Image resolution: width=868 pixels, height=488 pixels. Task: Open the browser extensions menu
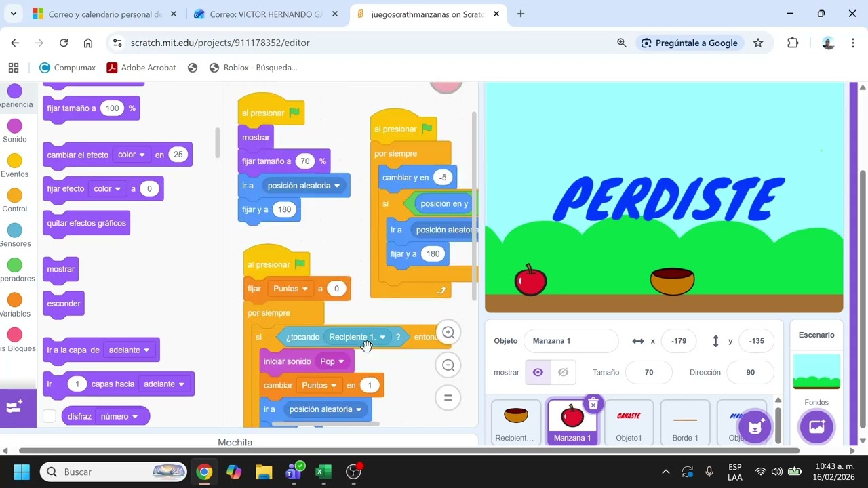click(x=793, y=43)
